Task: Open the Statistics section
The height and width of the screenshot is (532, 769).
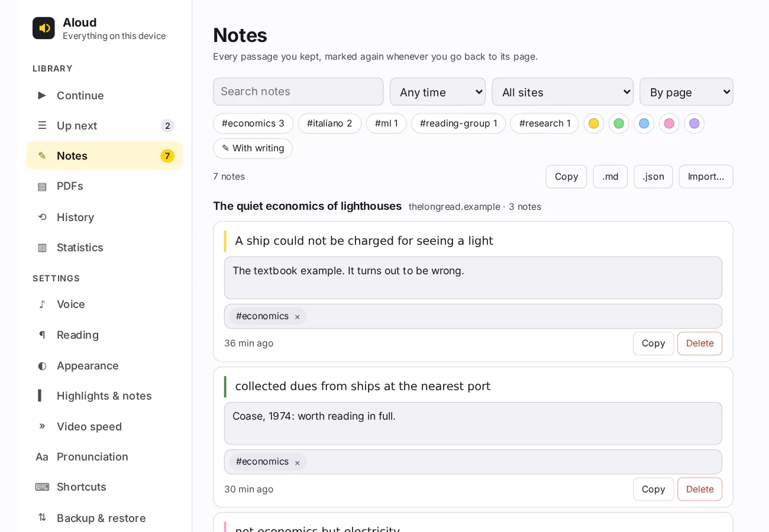Action: (105, 247)
